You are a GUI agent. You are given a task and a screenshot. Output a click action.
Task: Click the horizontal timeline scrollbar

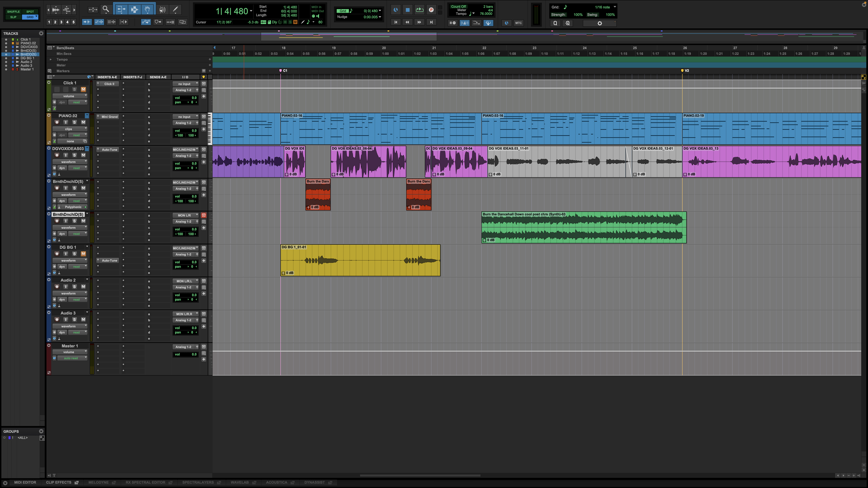(420, 476)
